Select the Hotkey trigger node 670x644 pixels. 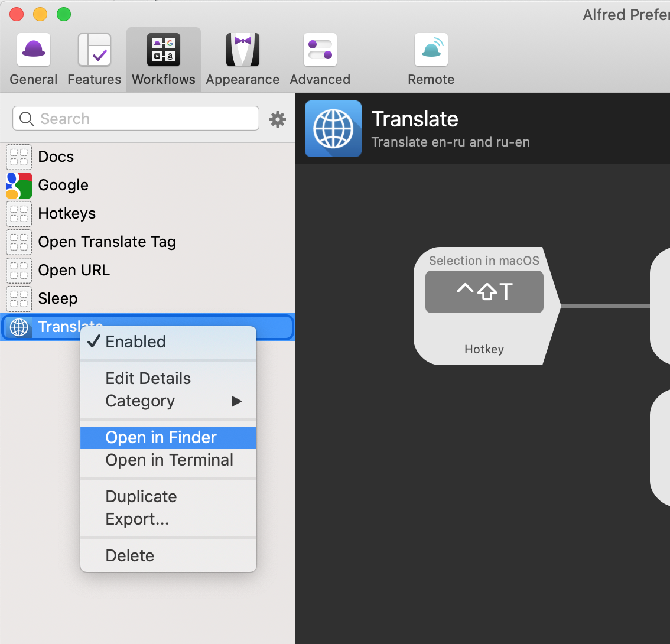tap(487, 306)
